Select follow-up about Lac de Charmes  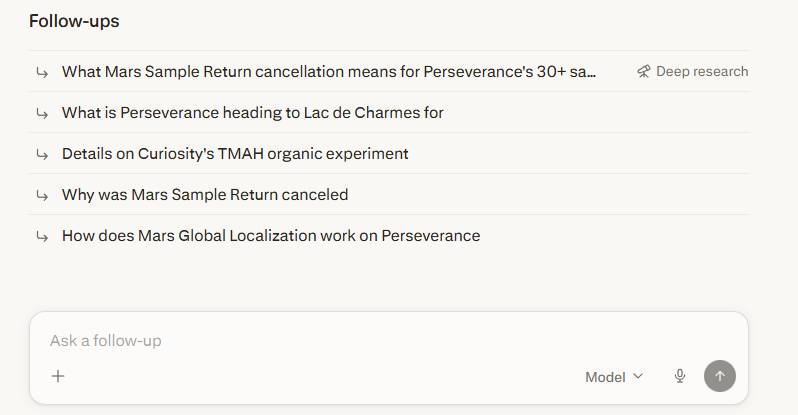coord(252,113)
